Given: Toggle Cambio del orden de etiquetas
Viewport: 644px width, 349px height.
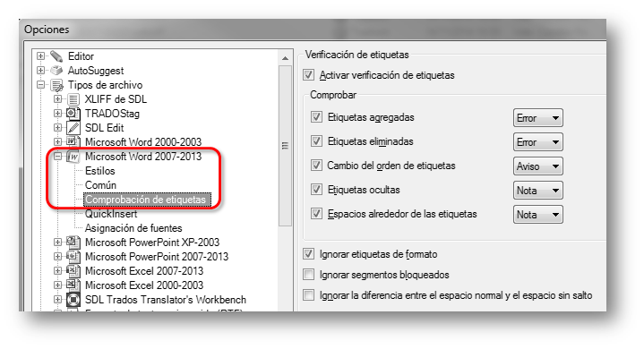Looking at the screenshot, I should [316, 166].
